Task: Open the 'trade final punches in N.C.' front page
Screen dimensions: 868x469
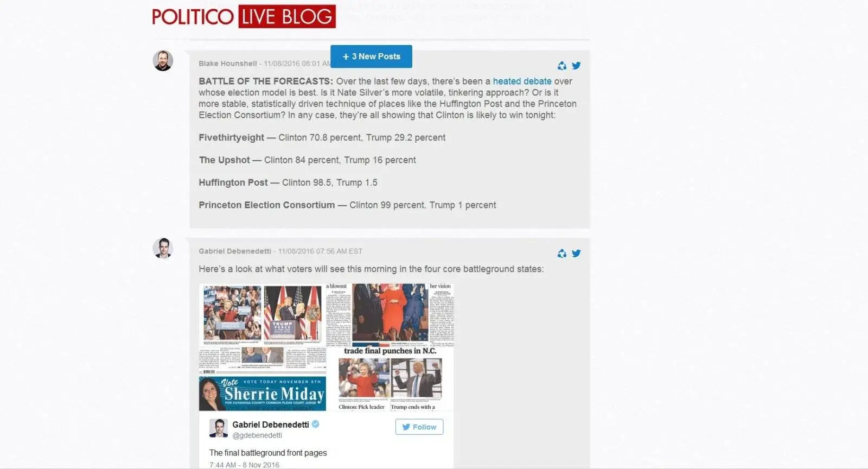Action: [390, 379]
